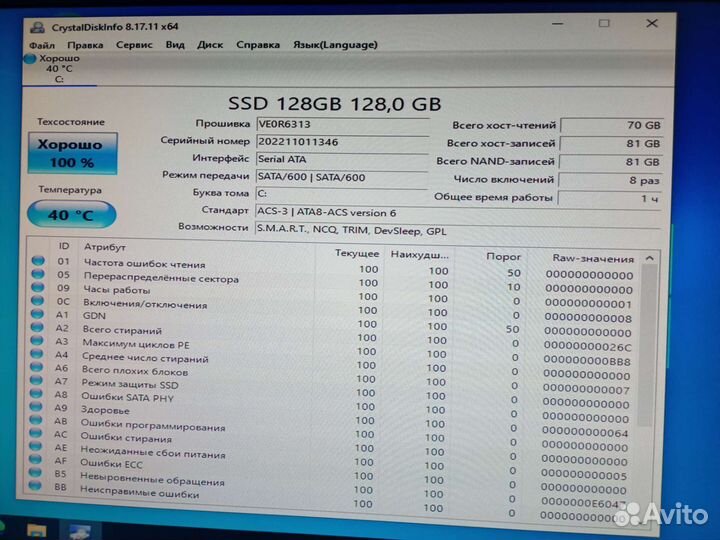The width and height of the screenshot is (720, 540).
Task: Click the SSD 128GB 128,0 GB model title
Action: click(x=335, y=104)
